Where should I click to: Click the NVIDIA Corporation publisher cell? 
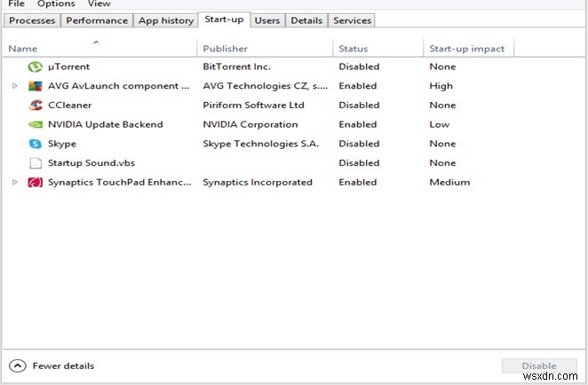[250, 124]
